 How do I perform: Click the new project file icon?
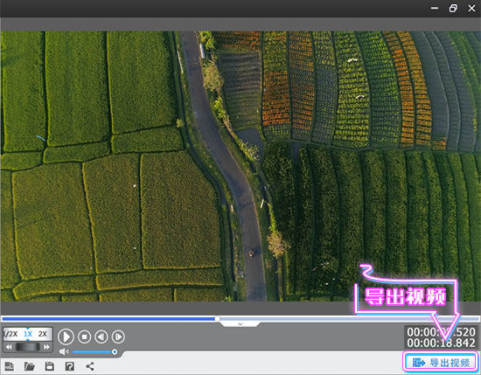pos(9,366)
